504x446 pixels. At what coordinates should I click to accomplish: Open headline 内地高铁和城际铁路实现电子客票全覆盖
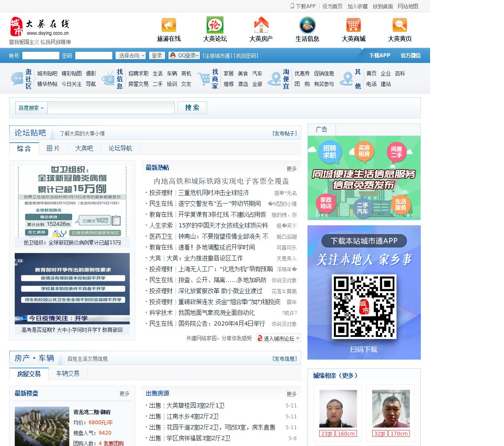click(x=221, y=181)
